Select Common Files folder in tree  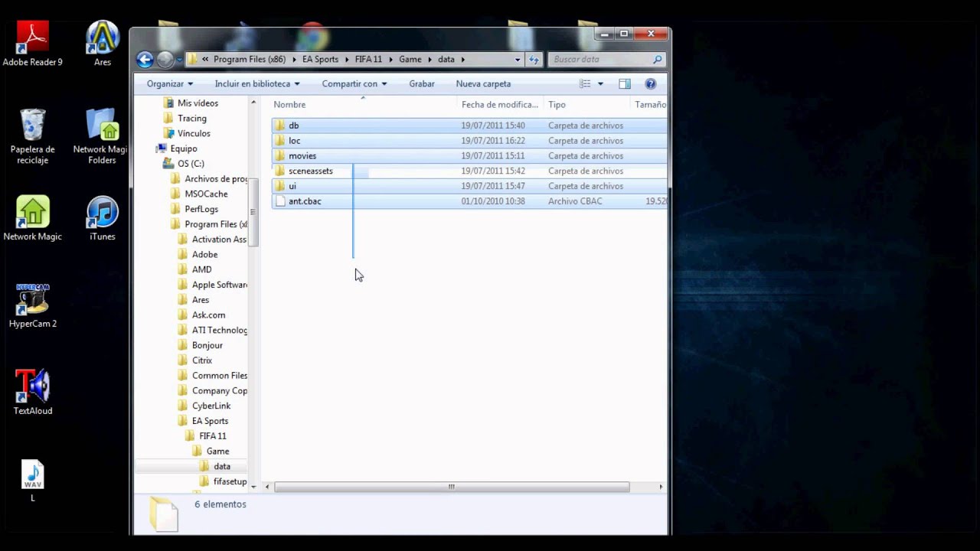point(220,376)
